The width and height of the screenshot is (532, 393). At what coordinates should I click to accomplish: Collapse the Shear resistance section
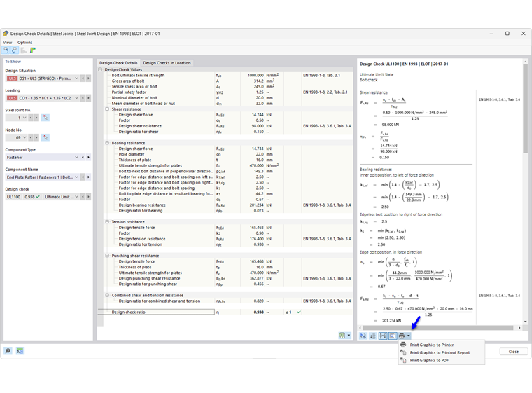107,109
